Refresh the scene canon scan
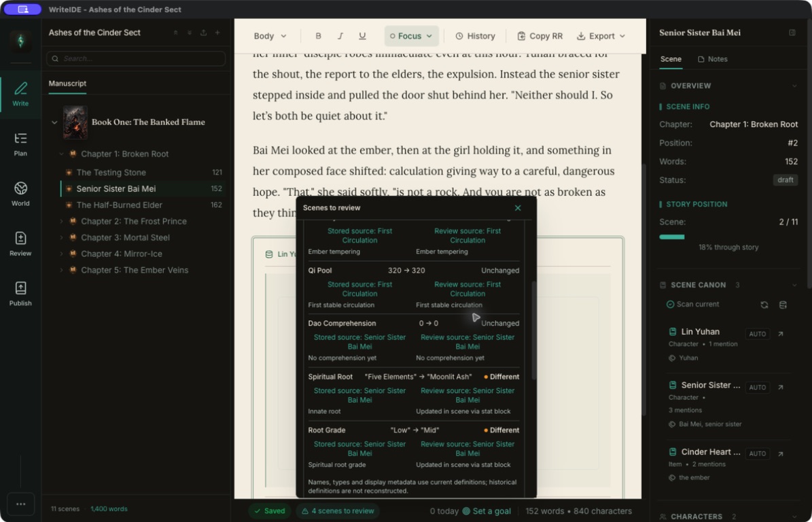The width and height of the screenshot is (812, 522). coord(764,304)
